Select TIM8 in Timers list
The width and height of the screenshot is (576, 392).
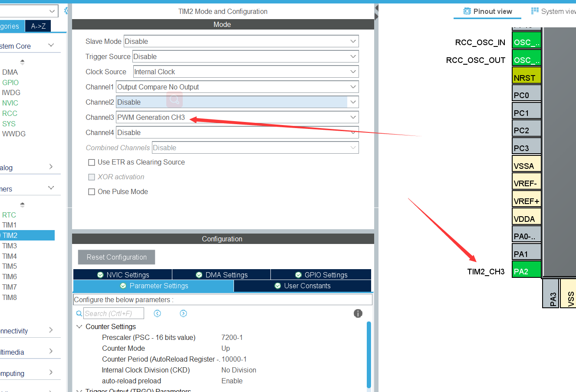(10, 297)
